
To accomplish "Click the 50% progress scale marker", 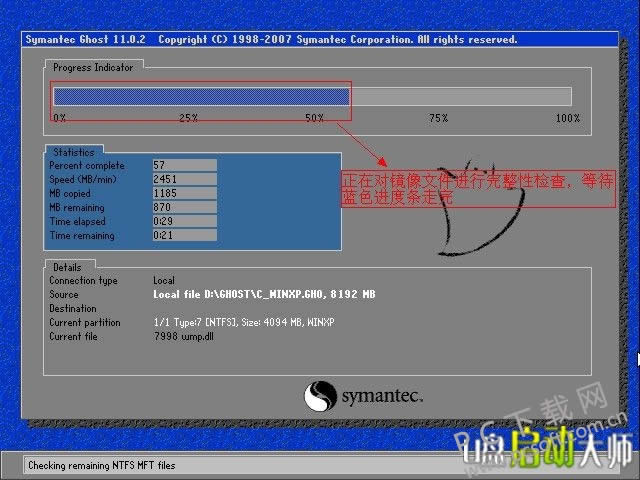I will click(x=314, y=118).
